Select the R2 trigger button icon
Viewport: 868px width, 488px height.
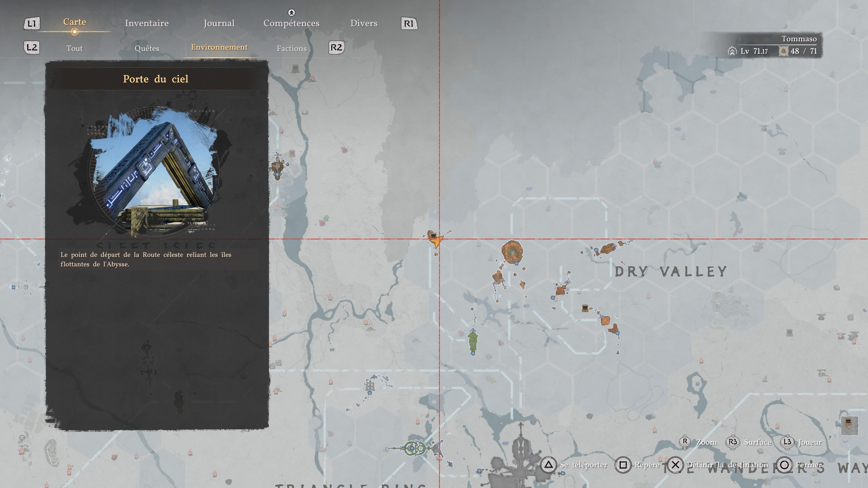click(x=336, y=47)
